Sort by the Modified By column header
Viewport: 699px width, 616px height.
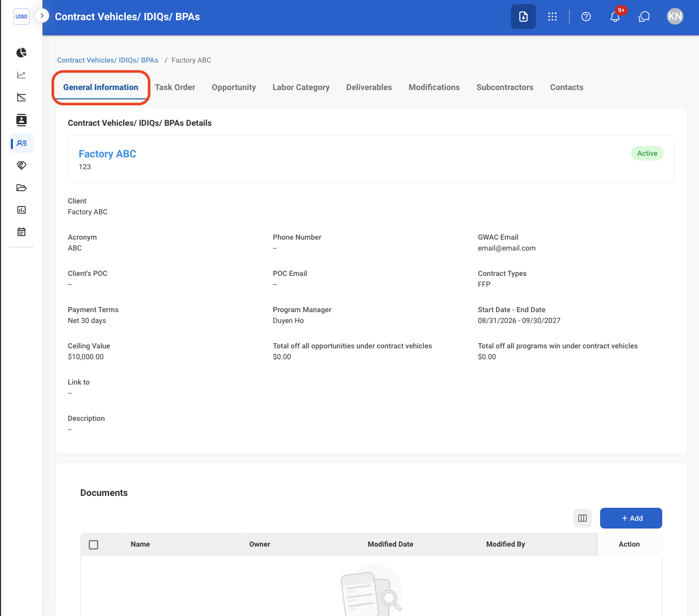click(506, 544)
